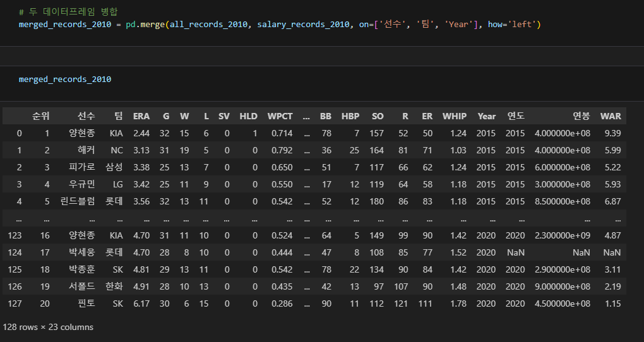The image size is (644, 342).
Task: Click the 연봉 column header
Action: coord(581,116)
